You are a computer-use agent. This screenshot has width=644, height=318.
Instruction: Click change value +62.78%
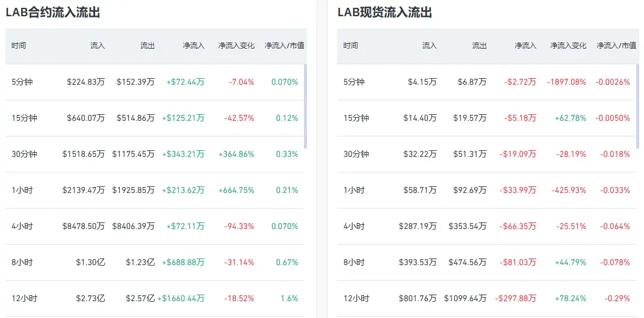point(571,118)
